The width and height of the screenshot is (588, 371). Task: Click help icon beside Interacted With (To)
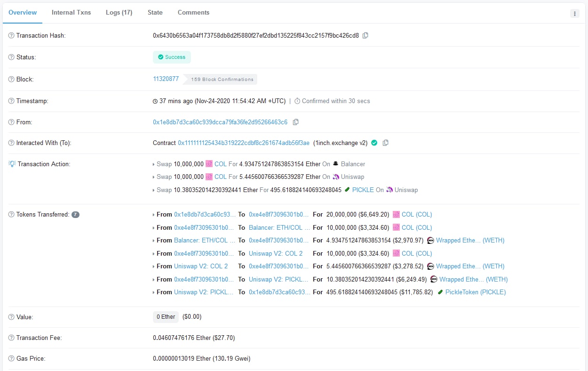11,143
